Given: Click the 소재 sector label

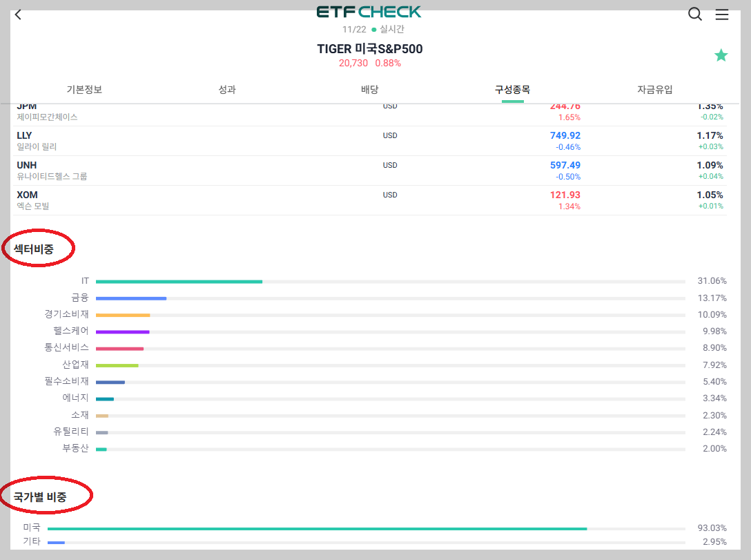Looking at the screenshot, I should click(80, 415).
